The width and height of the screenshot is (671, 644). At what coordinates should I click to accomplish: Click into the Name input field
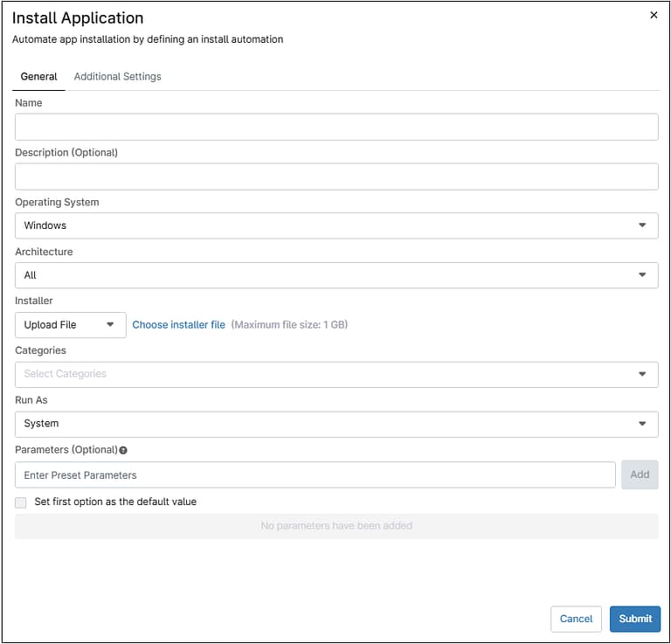pos(336,127)
